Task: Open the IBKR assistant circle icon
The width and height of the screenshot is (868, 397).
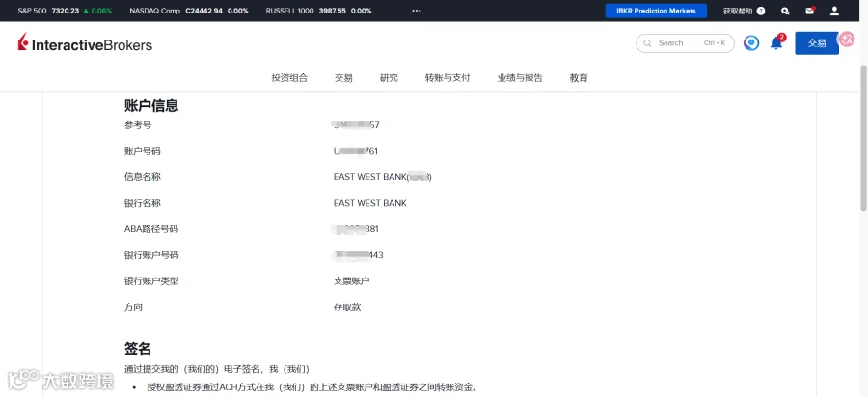Action: point(751,43)
